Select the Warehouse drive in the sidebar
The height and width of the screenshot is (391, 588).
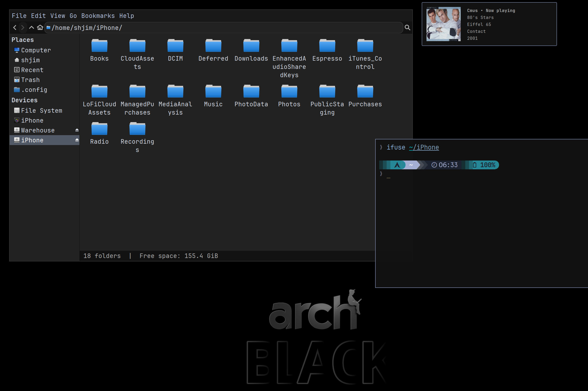click(x=44, y=130)
